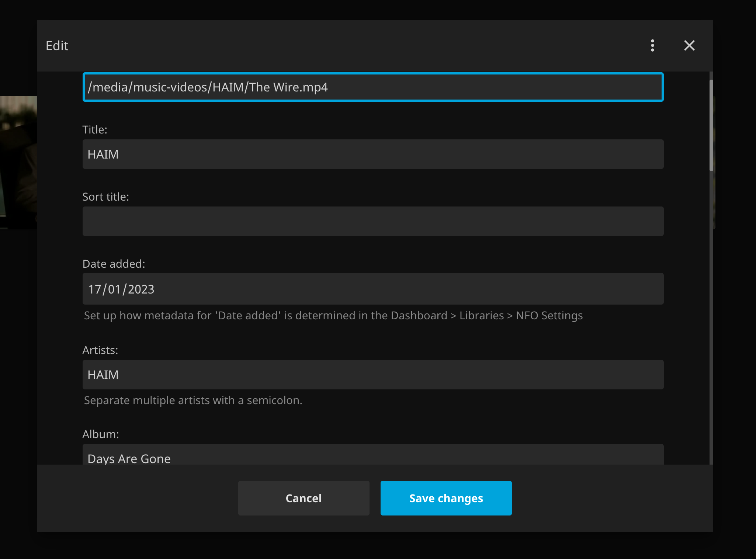Select the month 01 in Date added
Screen dimensions: 756x559
point(114,289)
